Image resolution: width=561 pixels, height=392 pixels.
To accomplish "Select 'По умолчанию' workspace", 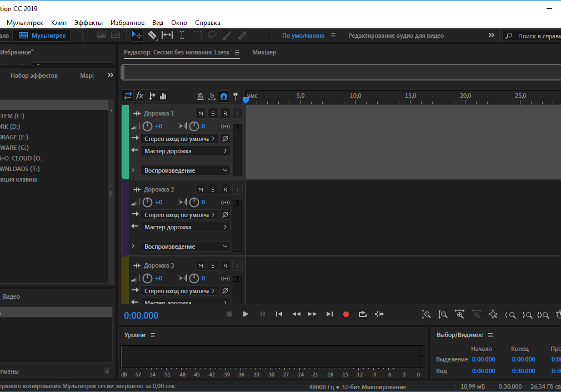I will [x=303, y=36].
